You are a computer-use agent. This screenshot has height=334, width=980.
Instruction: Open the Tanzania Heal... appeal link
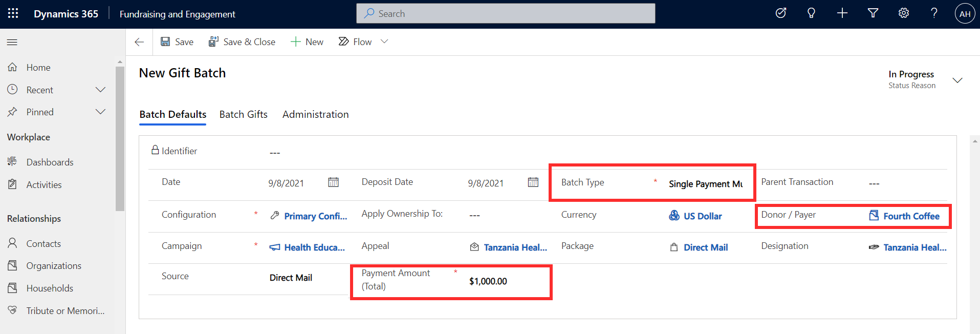coord(515,247)
